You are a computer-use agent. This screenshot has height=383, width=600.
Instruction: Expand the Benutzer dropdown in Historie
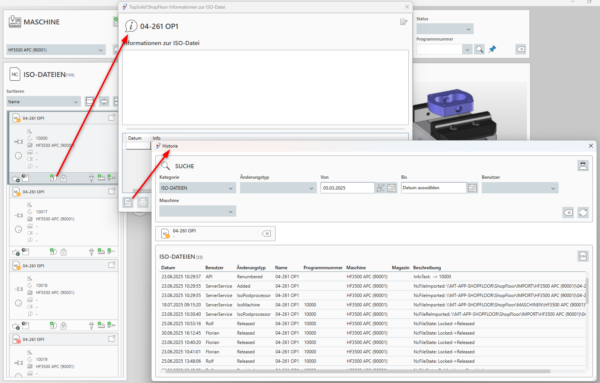tap(520, 188)
